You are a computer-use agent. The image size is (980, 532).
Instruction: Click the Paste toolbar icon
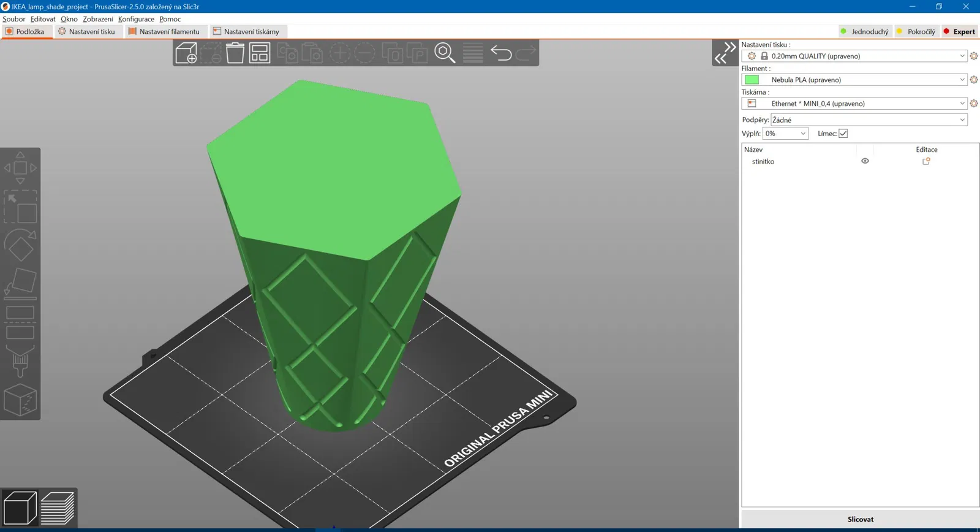[x=312, y=53]
